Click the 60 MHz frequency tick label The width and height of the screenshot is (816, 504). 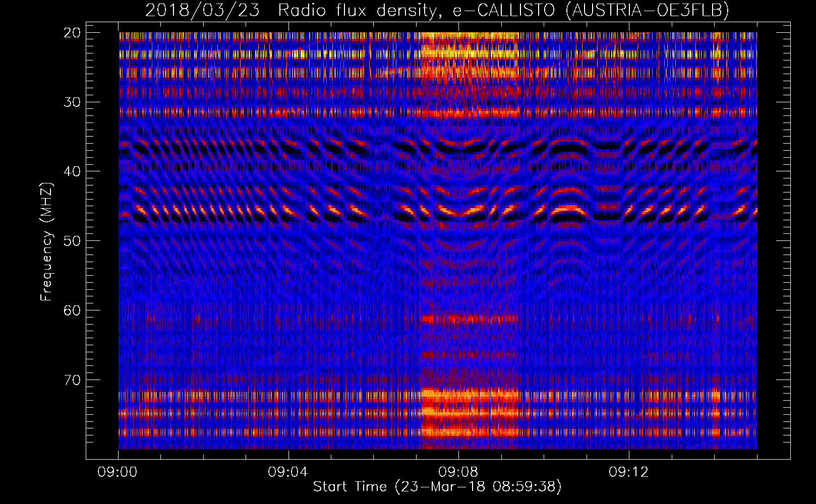coord(73,310)
